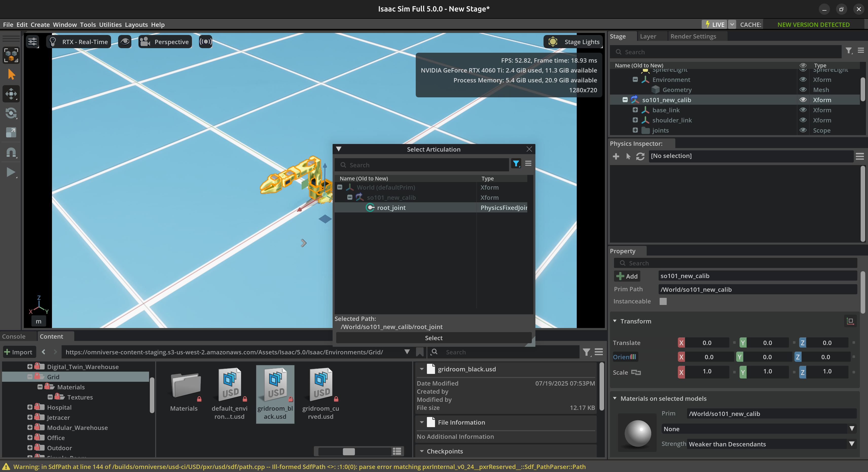868x472 pixels.
Task: Open the Create menu
Action: [x=40, y=25]
